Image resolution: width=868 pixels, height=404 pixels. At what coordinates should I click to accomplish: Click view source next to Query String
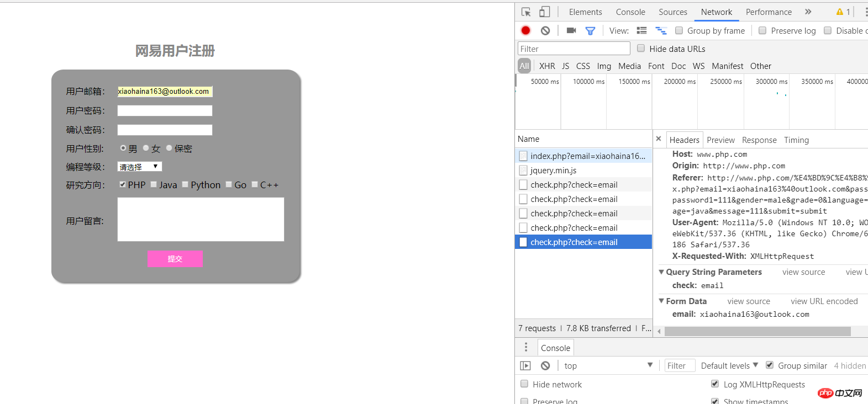coord(803,272)
